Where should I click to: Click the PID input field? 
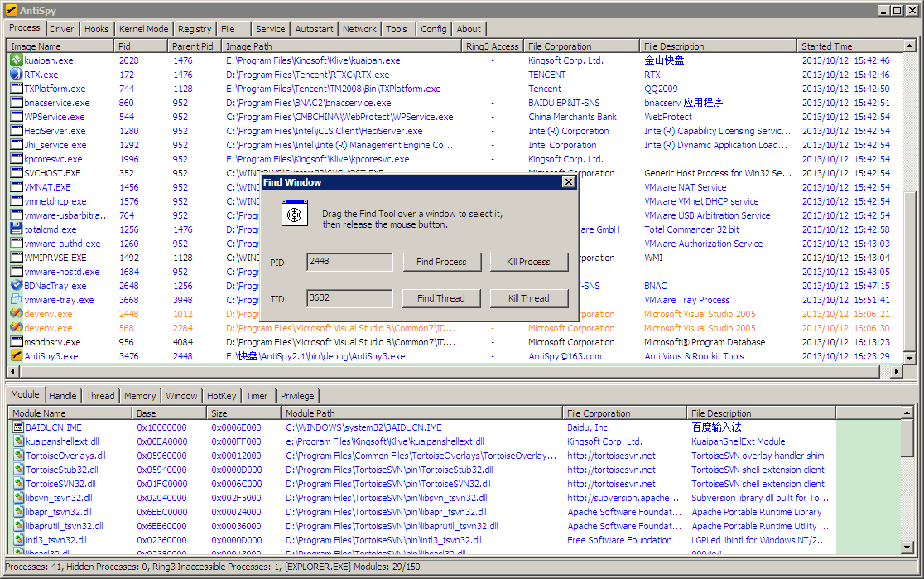(349, 262)
